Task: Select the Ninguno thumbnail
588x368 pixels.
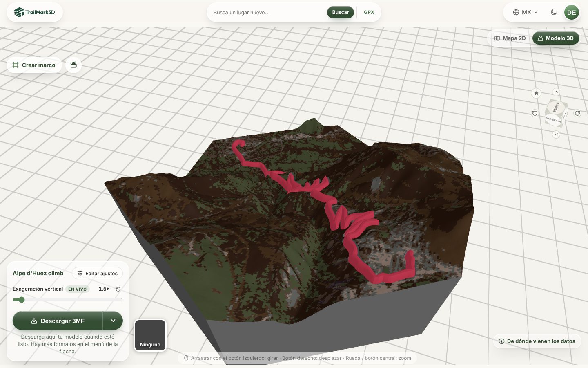Action: pyautogui.click(x=150, y=336)
